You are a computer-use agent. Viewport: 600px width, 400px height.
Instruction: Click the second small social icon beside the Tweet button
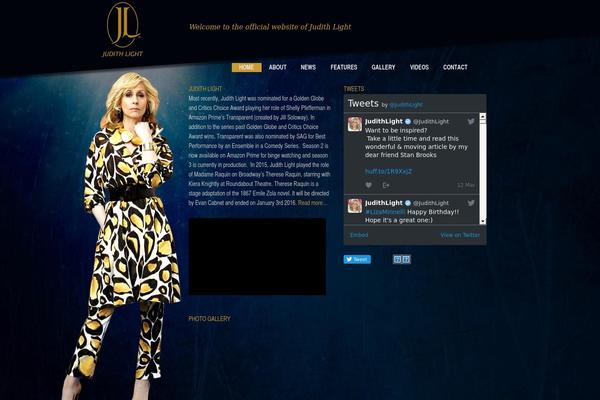click(x=406, y=260)
